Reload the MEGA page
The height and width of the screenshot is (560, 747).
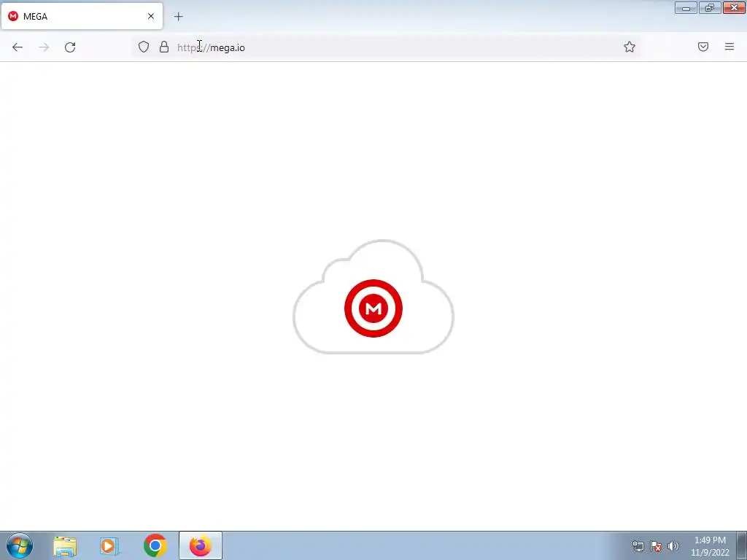(70, 47)
